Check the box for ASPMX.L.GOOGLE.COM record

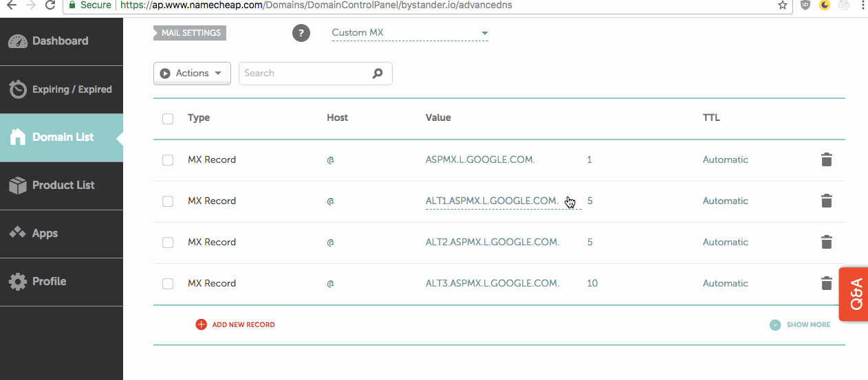tap(168, 160)
